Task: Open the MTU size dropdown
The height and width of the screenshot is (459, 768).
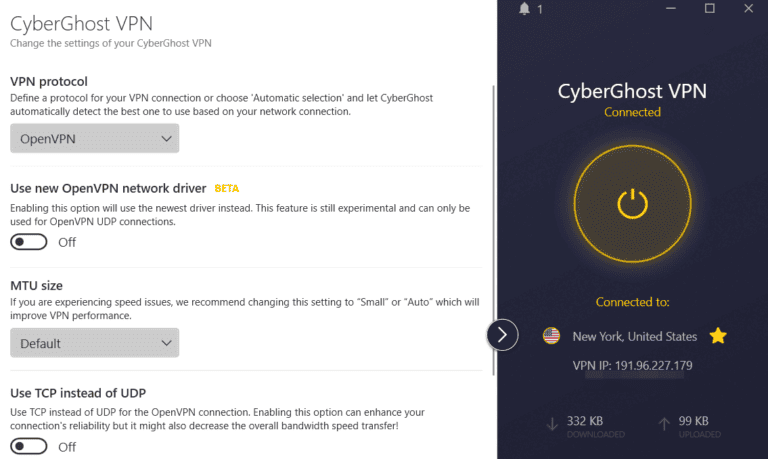Action: click(95, 343)
